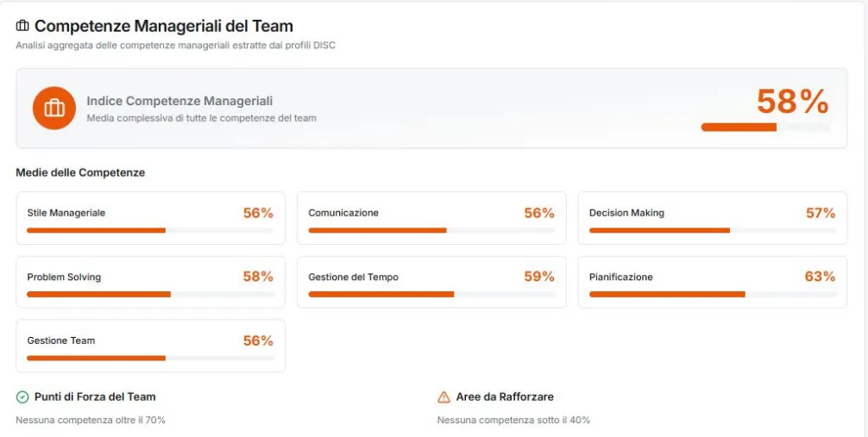868x437 pixels.
Task: Click the Indice Competenze Manageriali overall progress bar
Action: (x=765, y=127)
